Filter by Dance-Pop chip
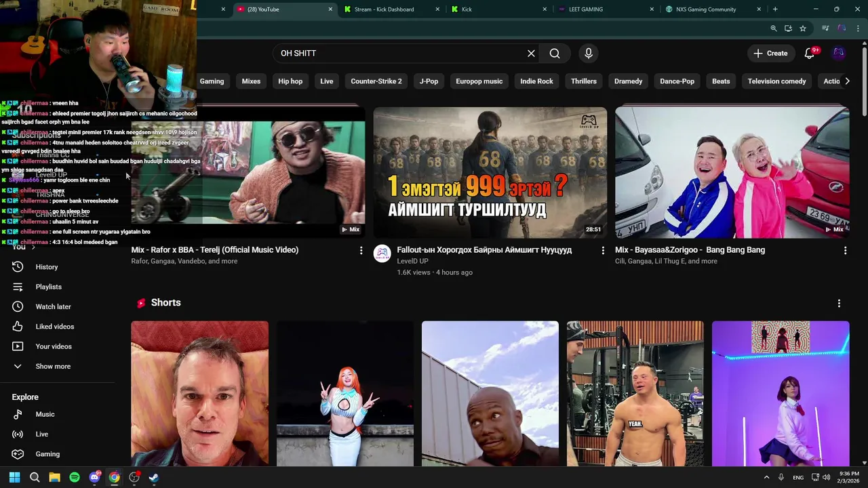This screenshot has width=868, height=488. click(677, 81)
